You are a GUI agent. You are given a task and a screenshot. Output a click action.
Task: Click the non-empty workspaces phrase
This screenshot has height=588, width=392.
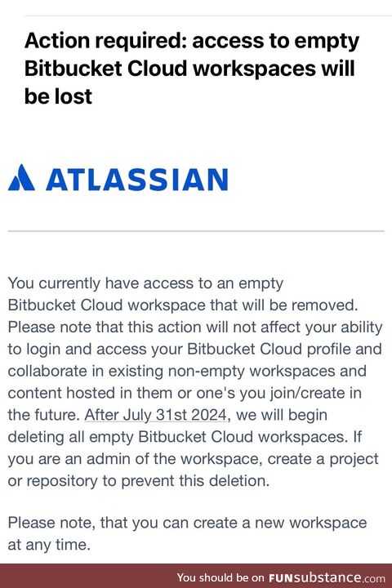[252, 372]
